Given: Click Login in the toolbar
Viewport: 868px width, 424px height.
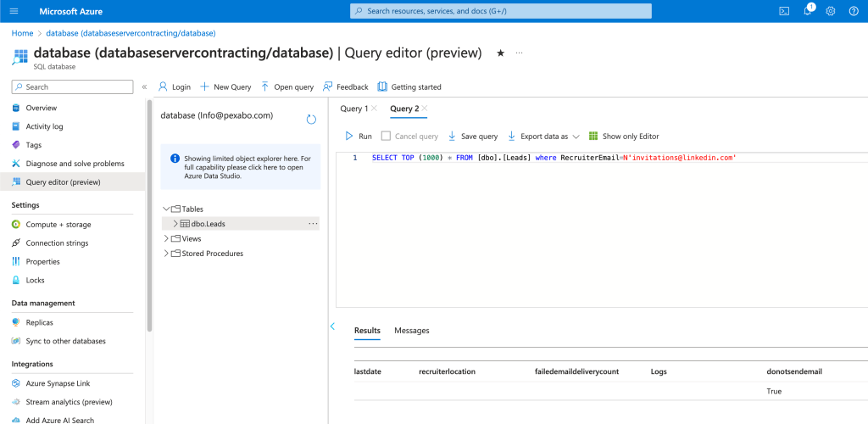Looking at the screenshot, I should [x=175, y=86].
